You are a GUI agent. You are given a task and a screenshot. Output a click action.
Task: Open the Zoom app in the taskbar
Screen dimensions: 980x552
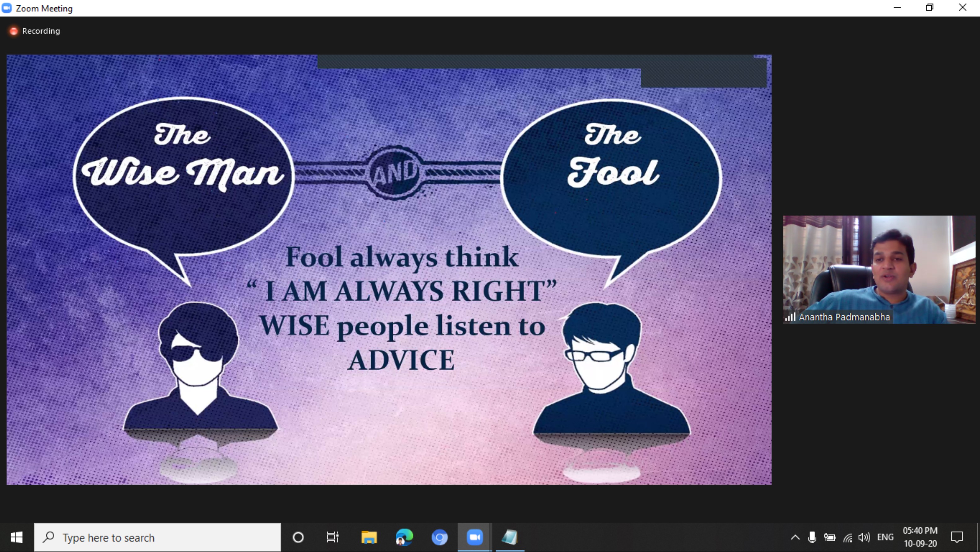[x=475, y=537]
